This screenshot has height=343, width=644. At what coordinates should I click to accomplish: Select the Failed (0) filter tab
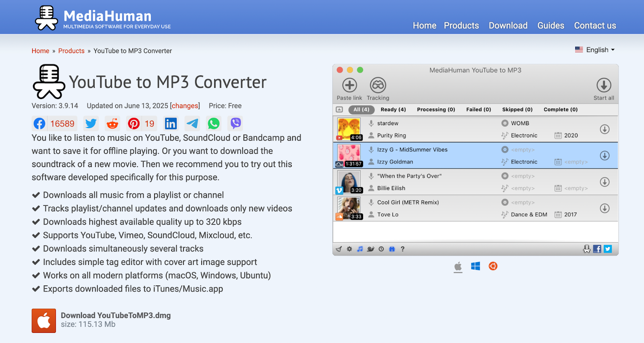479,110
